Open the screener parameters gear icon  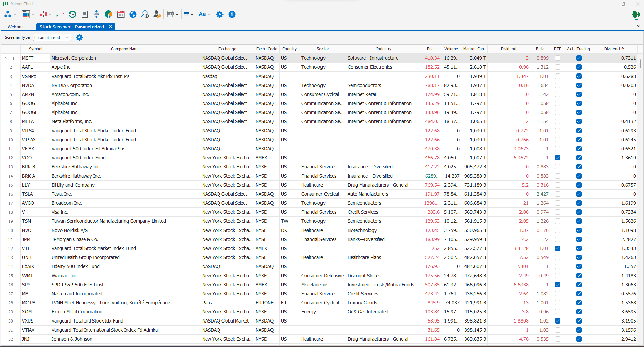[79, 37]
